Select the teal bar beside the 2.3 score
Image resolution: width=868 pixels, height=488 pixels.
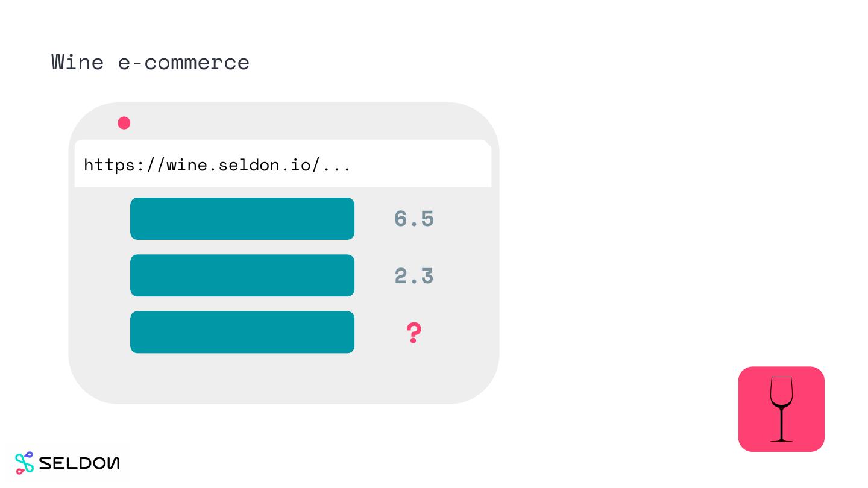coord(242,275)
